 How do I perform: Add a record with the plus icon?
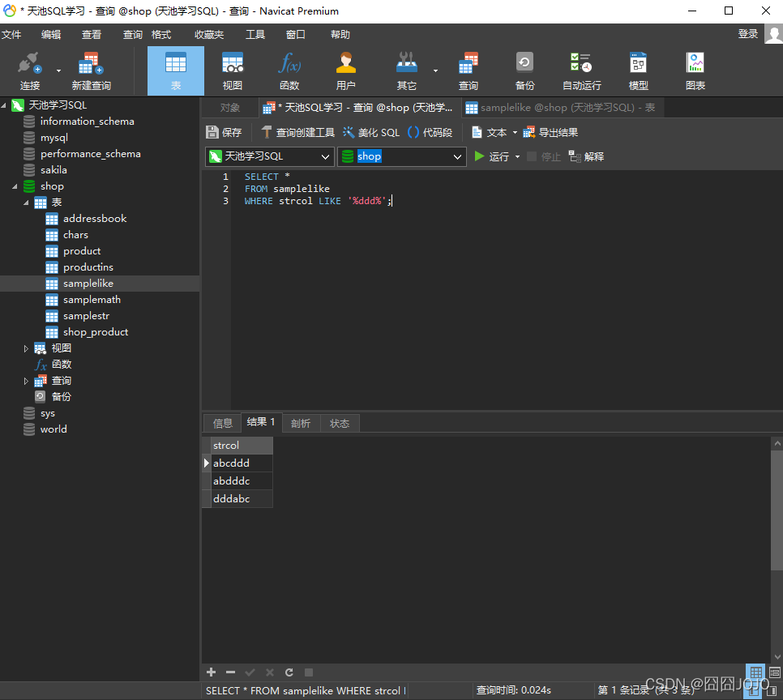(212, 672)
